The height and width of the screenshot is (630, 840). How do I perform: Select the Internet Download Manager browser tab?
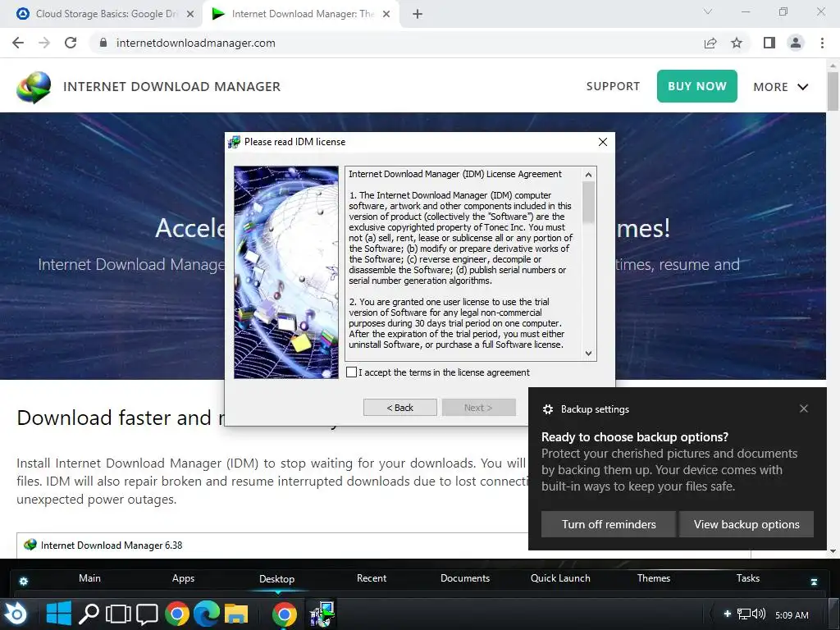pos(302,14)
